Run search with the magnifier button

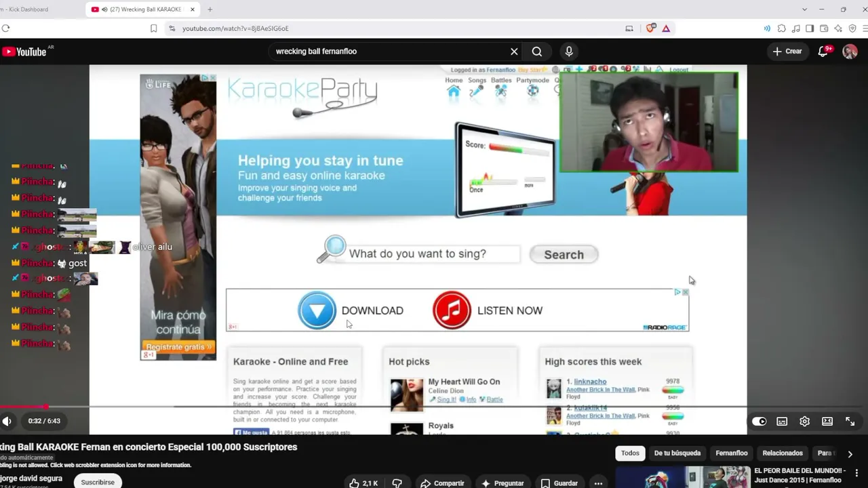pos(537,52)
